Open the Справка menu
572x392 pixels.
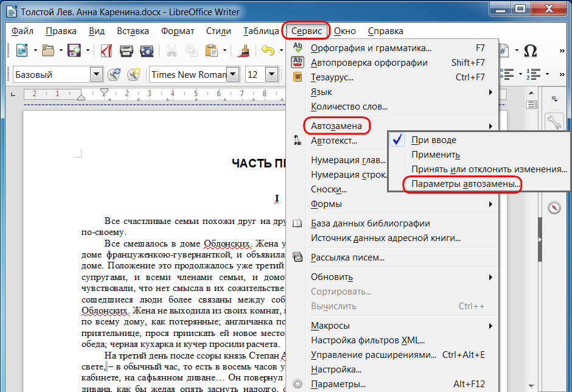click(386, 31)
